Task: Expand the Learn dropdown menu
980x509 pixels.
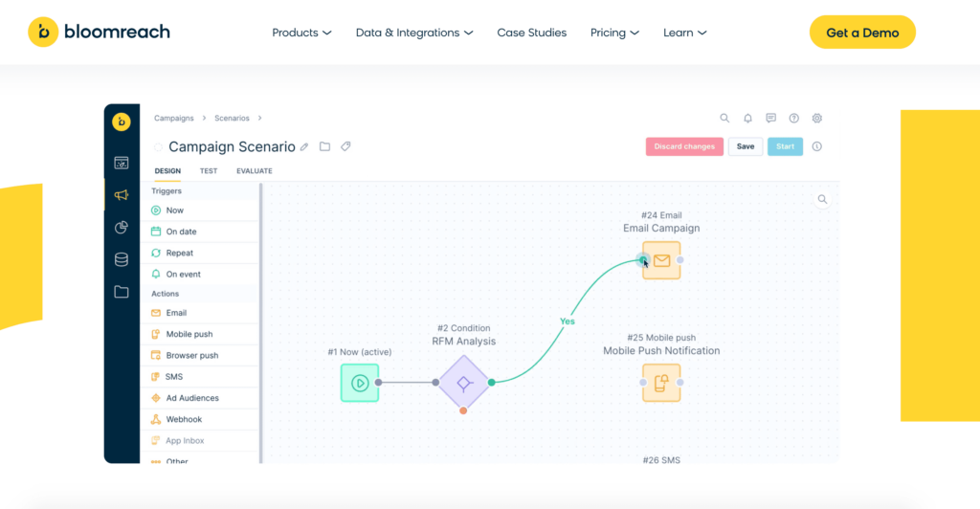Action: coord(684,33)
